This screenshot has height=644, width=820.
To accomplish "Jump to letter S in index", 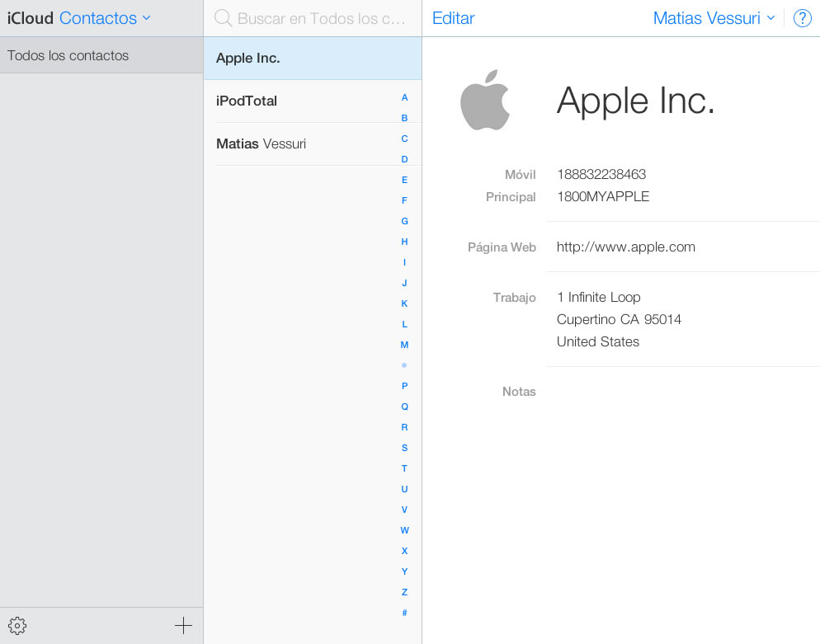I will (x=404, y=448).
